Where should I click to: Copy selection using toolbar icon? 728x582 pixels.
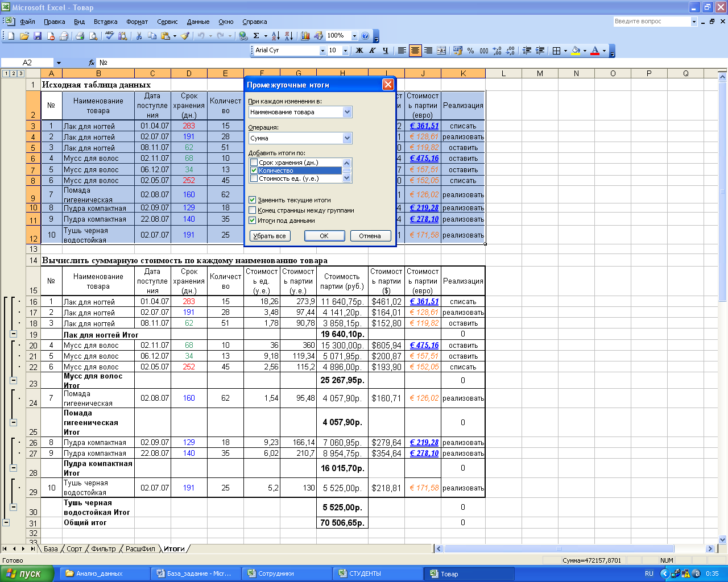coord(152,36)
